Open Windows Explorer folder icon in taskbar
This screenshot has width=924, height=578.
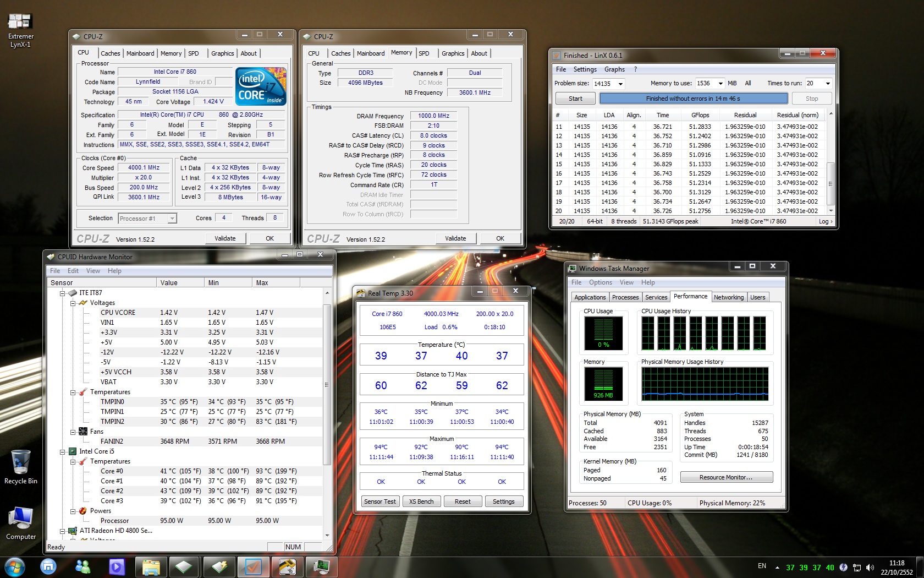coord(150,566)
